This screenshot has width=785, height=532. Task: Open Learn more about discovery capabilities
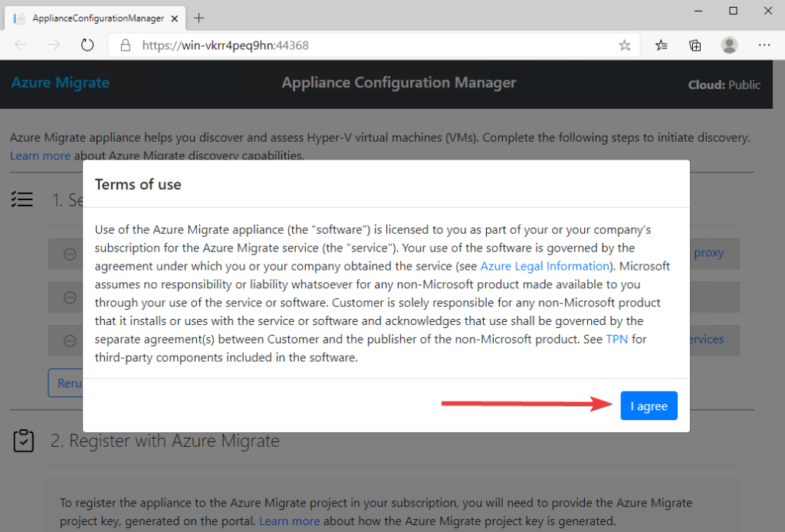tap(40, 156)
